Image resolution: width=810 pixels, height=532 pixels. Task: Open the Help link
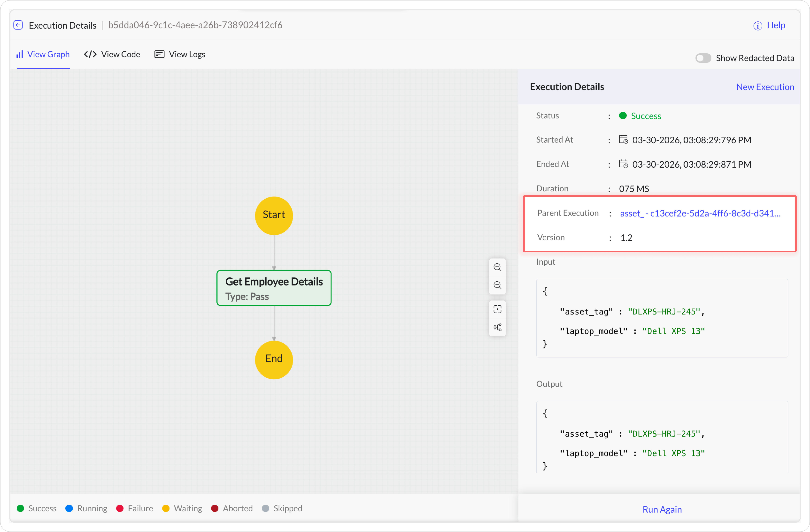click(x=776, y=25)
